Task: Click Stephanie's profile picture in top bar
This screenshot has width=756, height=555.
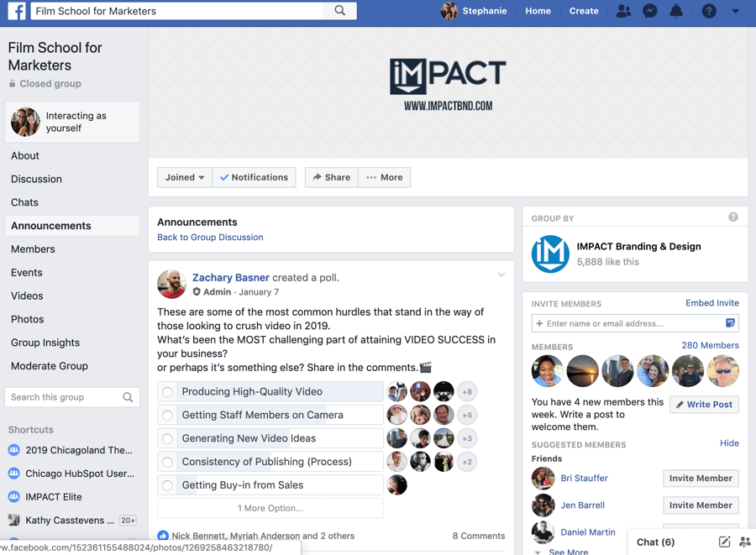Action: pyautogui.click(x=449, y=11)
